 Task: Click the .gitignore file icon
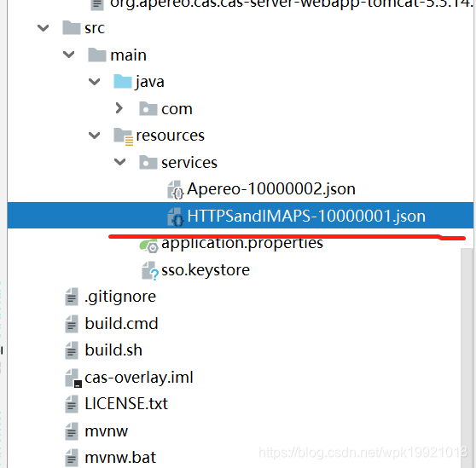click(x=72, y=297)
